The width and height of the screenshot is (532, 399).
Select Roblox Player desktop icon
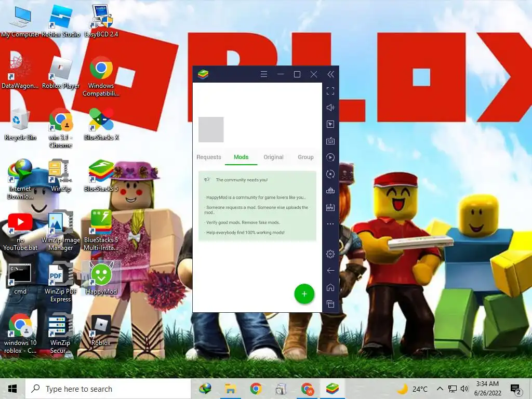click(x=61, y=73)
